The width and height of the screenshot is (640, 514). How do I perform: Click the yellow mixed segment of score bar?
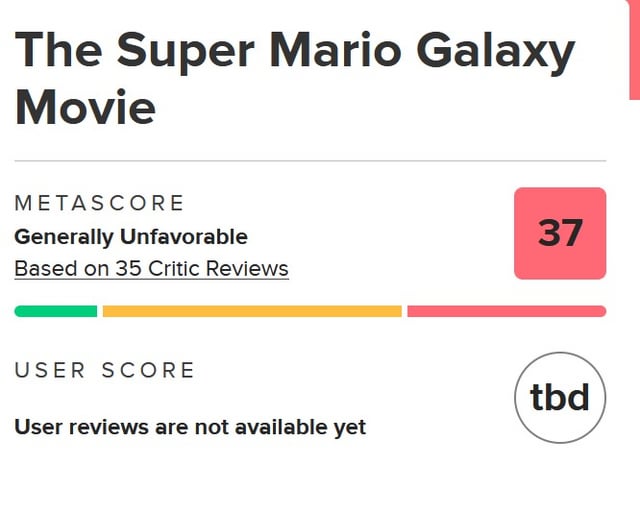coord(251,311)
